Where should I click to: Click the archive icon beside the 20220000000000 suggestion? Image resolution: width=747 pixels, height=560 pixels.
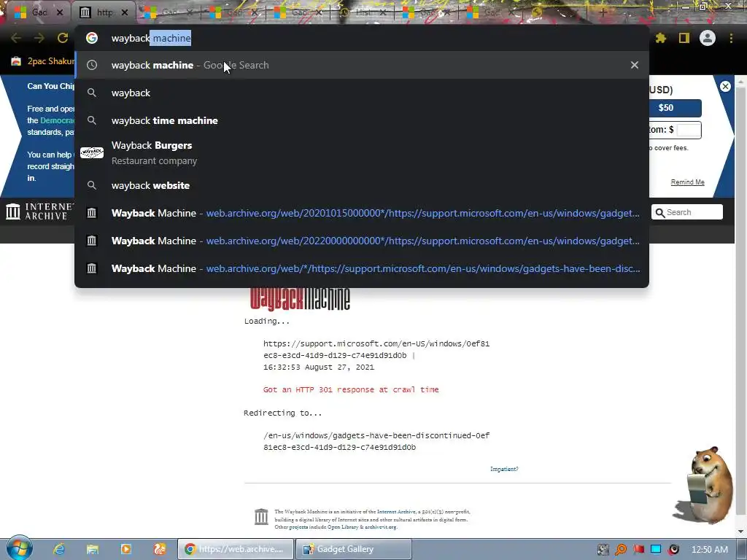pyautogui.click(x=92, y=241)
